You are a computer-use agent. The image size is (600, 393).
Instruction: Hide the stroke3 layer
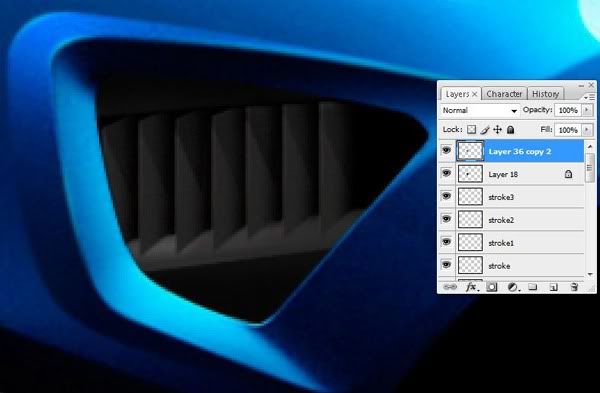tap(446, 196)
